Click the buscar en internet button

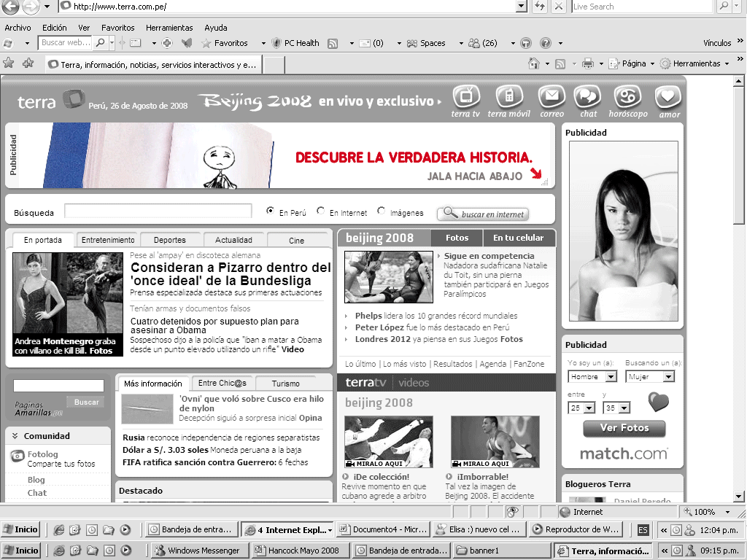point(483,214)
